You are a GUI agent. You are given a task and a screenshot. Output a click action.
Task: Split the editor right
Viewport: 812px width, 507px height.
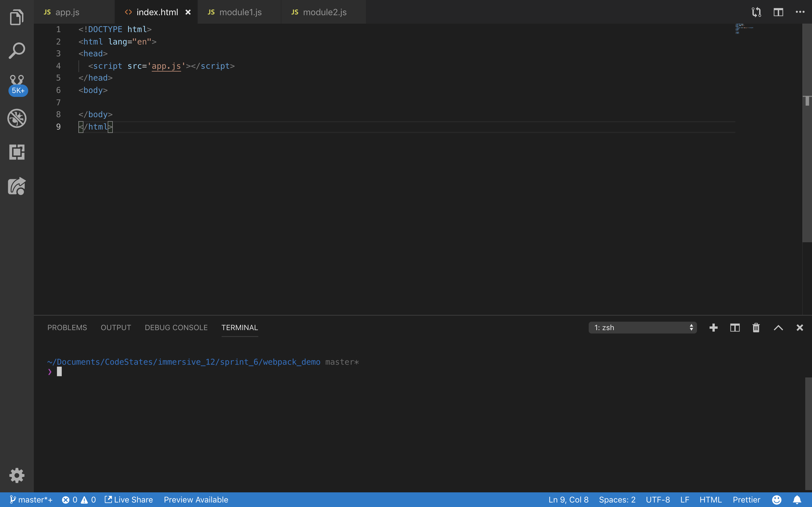[778, 12]
